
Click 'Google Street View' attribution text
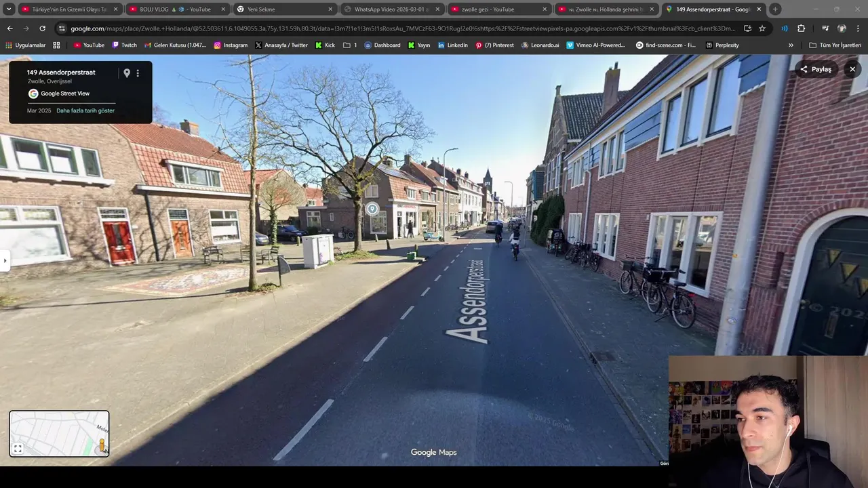pos(65,94)
